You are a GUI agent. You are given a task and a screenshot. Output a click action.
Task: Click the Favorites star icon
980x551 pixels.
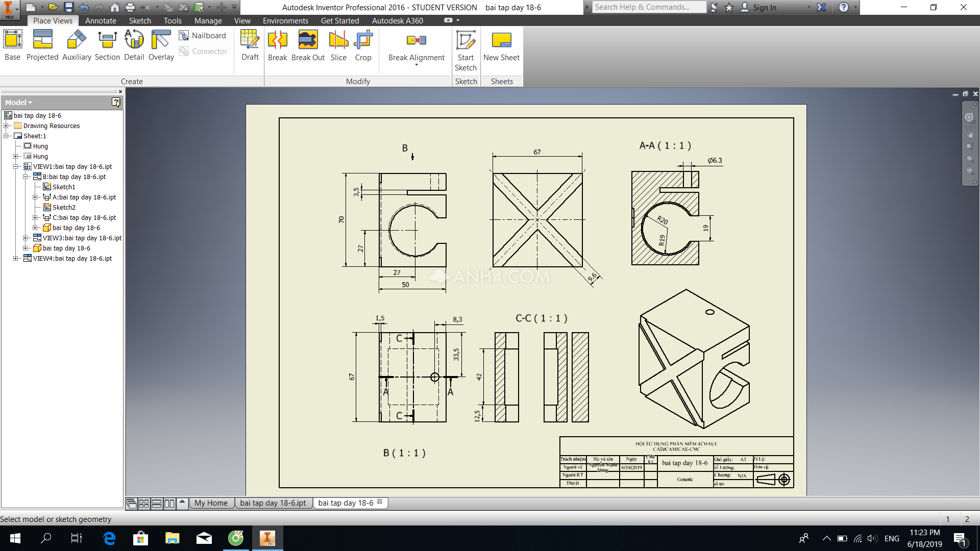(729, 7)
